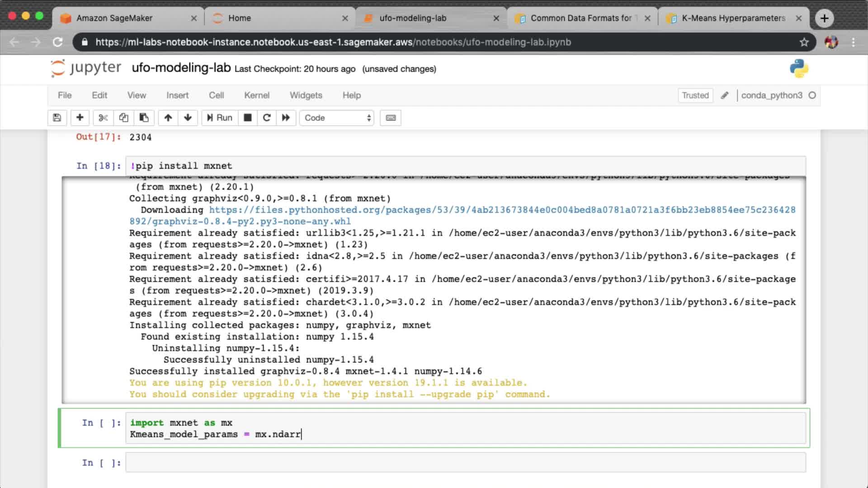Cut selected cells with scissors icon
Screen dimensions: 868x488
103,118
